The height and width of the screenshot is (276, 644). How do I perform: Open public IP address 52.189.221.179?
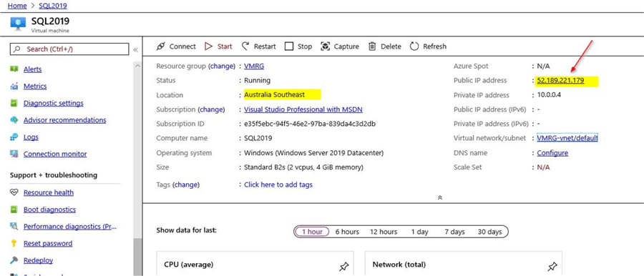[560, 81]
